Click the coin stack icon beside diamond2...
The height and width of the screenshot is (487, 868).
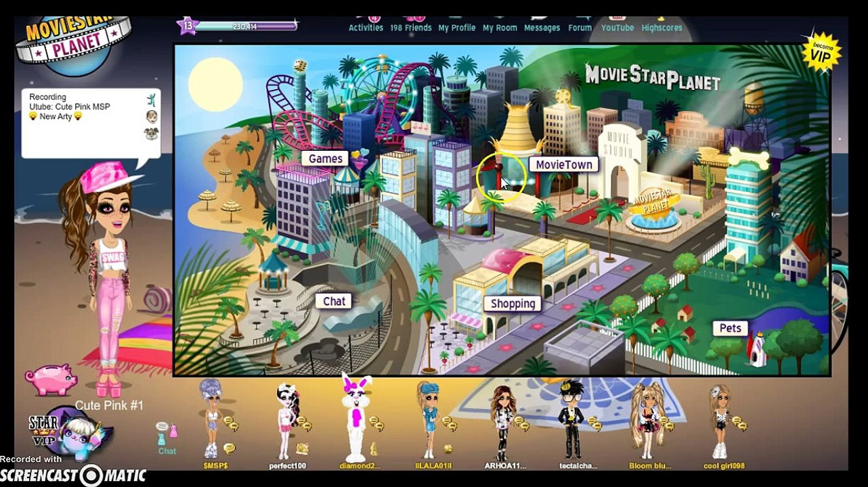click(x=375, y=424)
